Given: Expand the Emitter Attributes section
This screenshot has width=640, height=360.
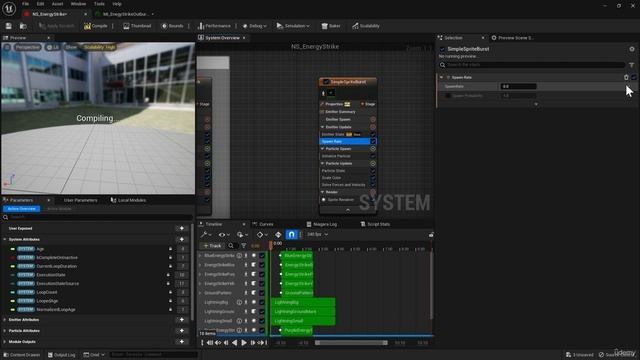Looking at the screenshot, I should pos(5,320).
